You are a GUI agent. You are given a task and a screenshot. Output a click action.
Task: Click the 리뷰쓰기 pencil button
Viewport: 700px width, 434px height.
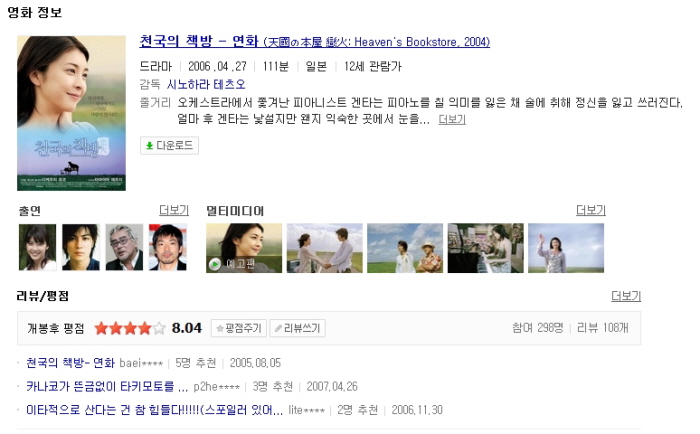[297, 328]
